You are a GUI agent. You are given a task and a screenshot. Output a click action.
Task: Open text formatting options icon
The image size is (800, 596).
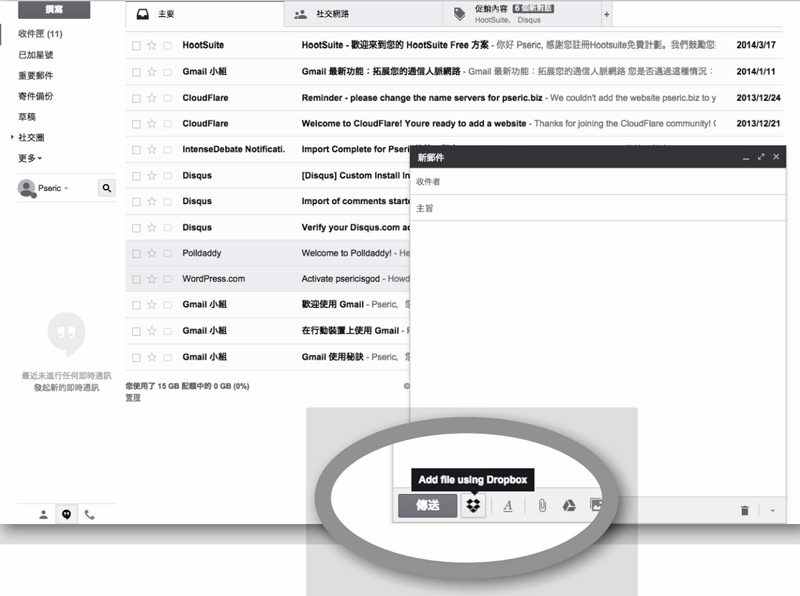[x=508, y=506]
